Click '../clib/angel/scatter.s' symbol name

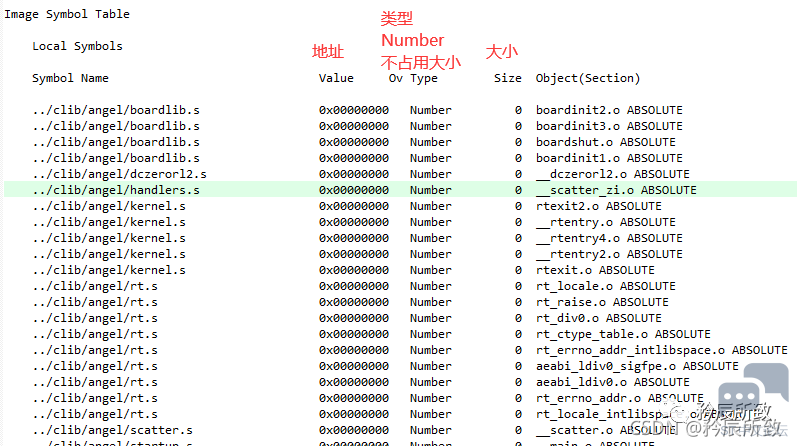pos(112,430)
